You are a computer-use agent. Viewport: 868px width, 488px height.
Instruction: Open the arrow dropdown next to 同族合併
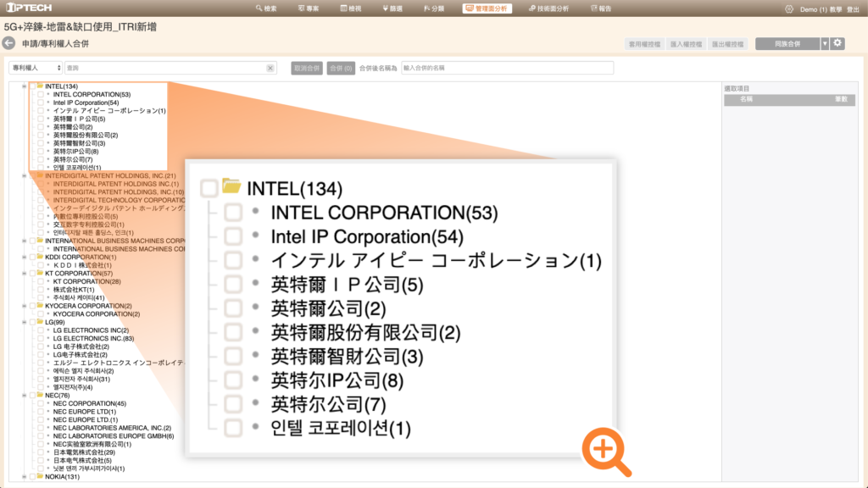[824, 44]
